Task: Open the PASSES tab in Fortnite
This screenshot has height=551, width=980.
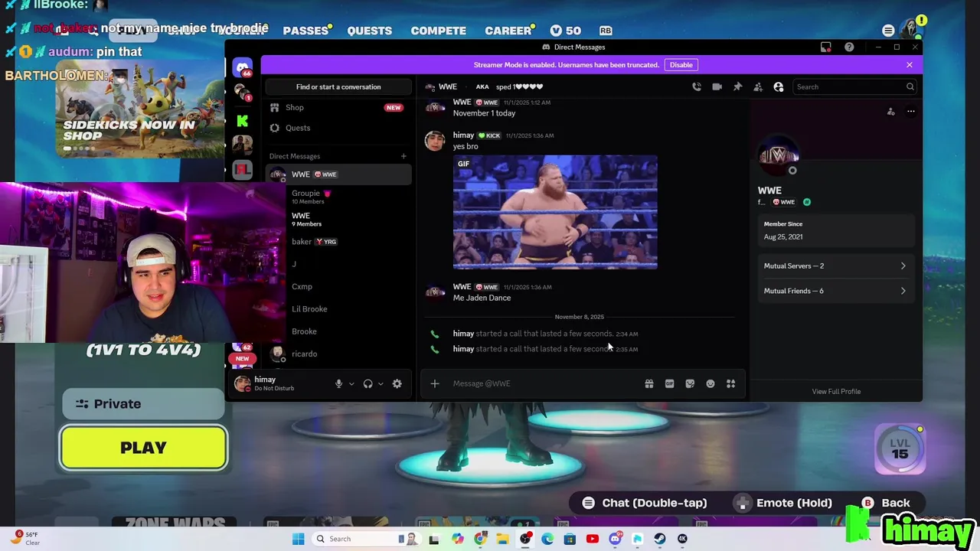Action: click(305, 31)
